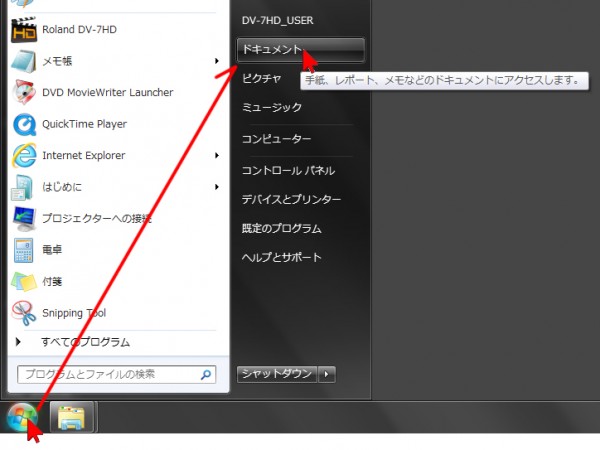600x450 pixels.
Task: Open the プロジェクターへの接続 icon
Action: [x=24, y=218]
